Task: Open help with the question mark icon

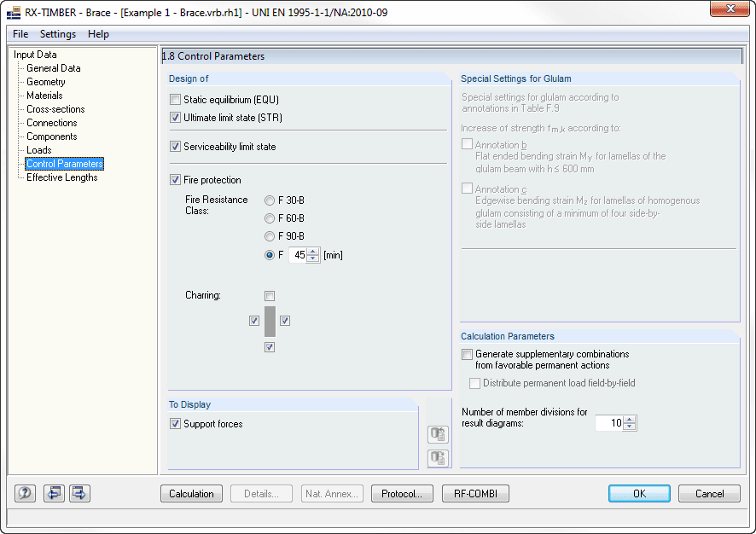Action: click(24, 493)
